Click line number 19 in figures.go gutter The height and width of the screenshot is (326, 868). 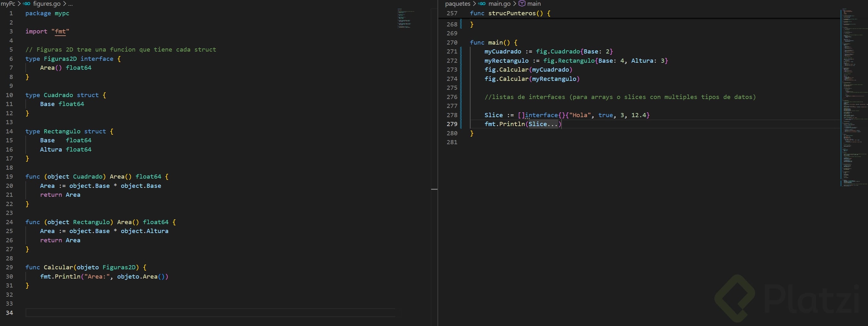10,176
